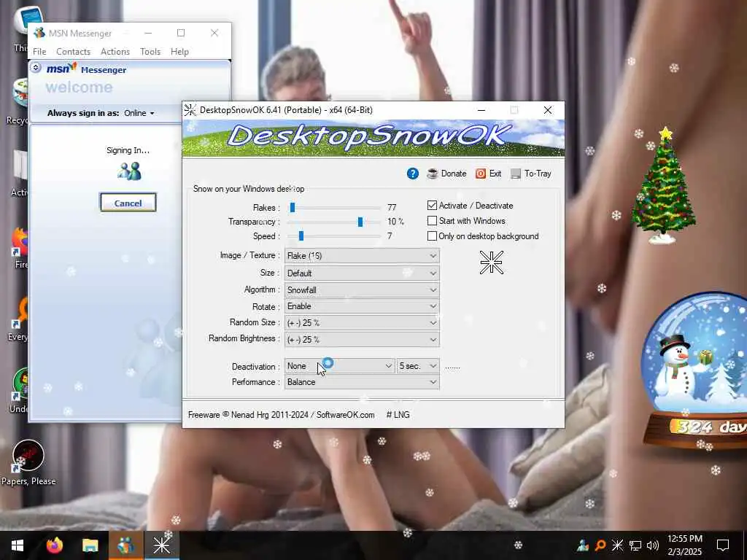Open the Windows Start menu
This screenshot has height=560, width=747.
coord(18,545)
